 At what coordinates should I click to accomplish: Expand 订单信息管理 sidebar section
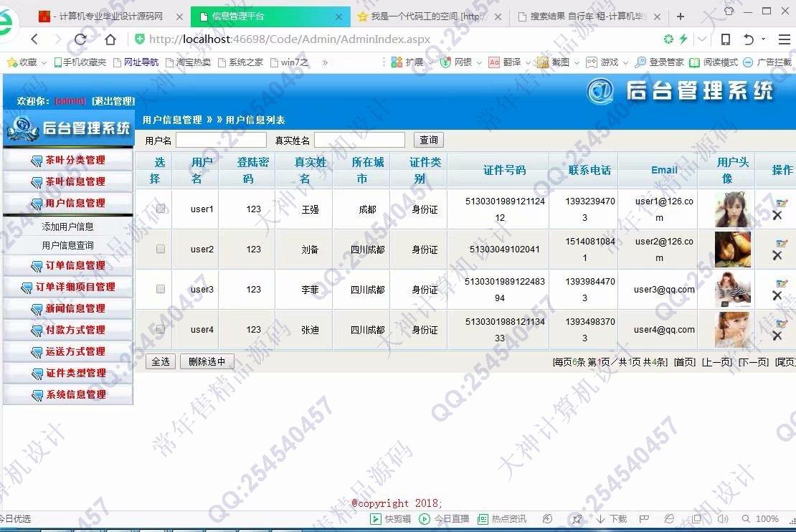point(69,265)
